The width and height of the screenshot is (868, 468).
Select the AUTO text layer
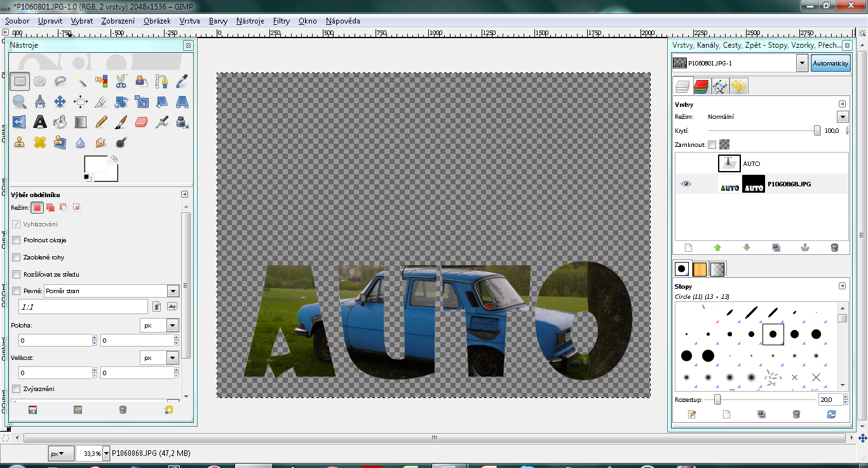tap(751, 163)
